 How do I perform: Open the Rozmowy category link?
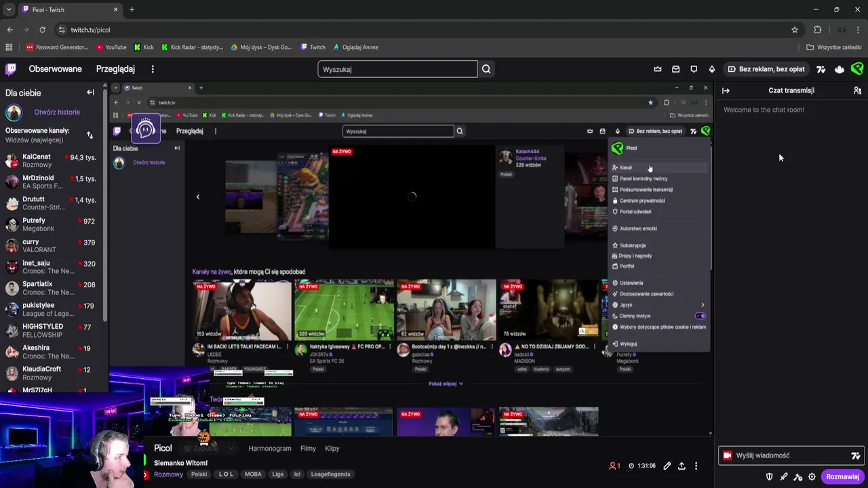[168, 474]
